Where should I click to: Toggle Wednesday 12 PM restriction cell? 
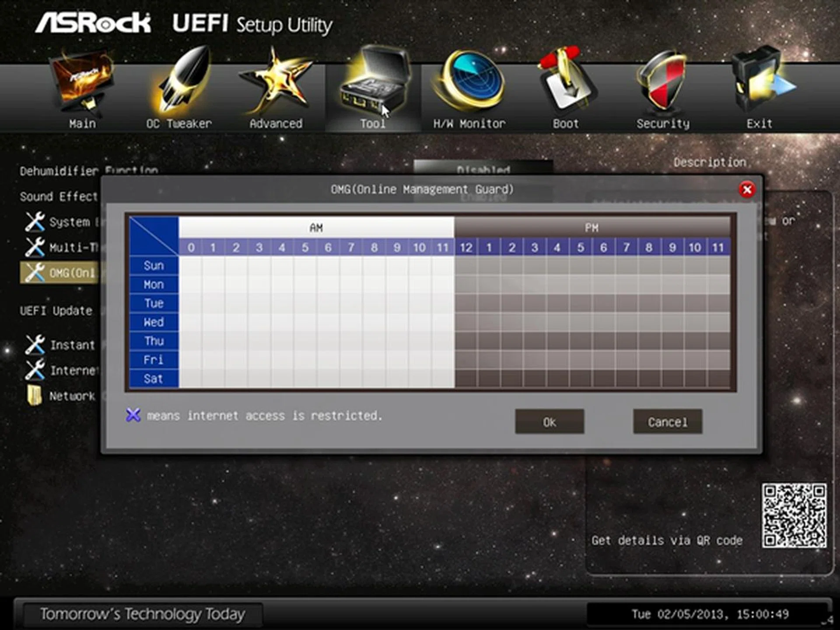tap(466, 322)
